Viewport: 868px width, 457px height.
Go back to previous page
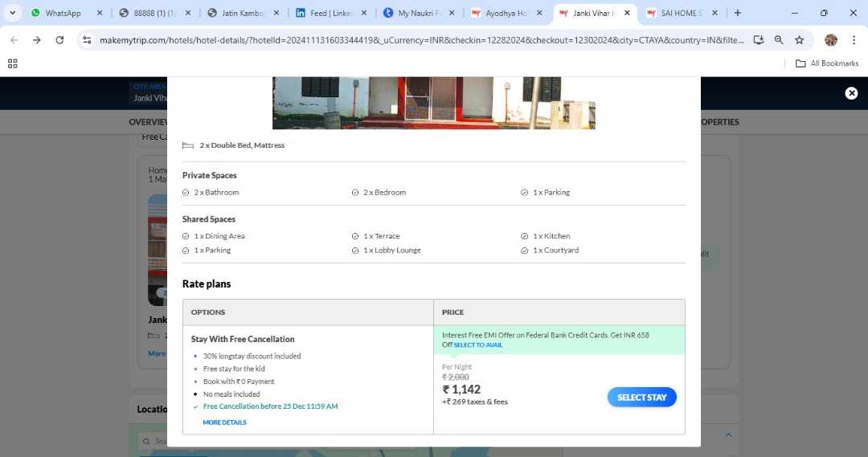[14, 40]
